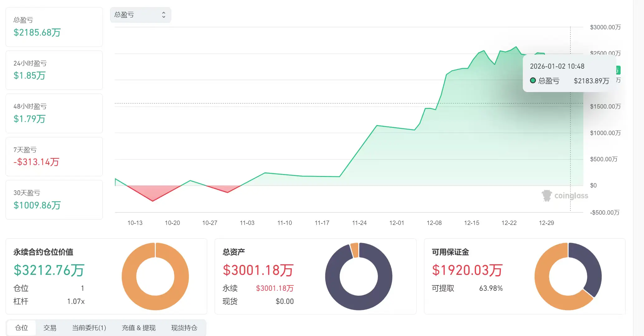Click the green 总盈亏 dot in the chart tooltip
The image size is (644, 336).
point(533,80)
